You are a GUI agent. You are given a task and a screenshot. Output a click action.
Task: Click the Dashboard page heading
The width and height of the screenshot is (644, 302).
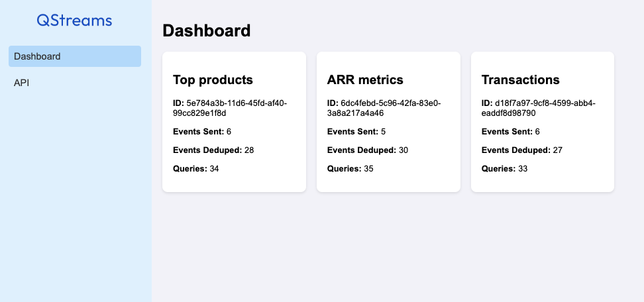206,30
